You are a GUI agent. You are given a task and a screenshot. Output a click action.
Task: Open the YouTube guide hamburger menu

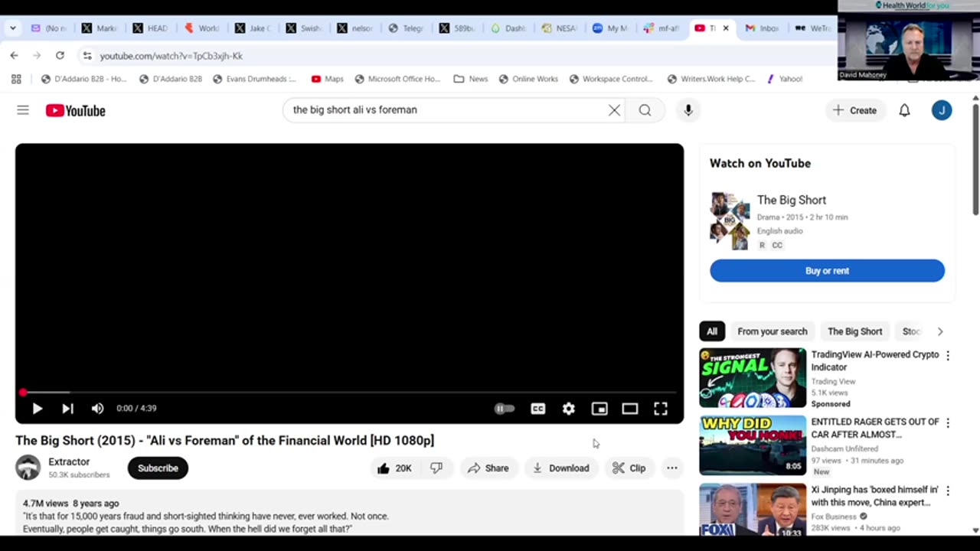23,110
